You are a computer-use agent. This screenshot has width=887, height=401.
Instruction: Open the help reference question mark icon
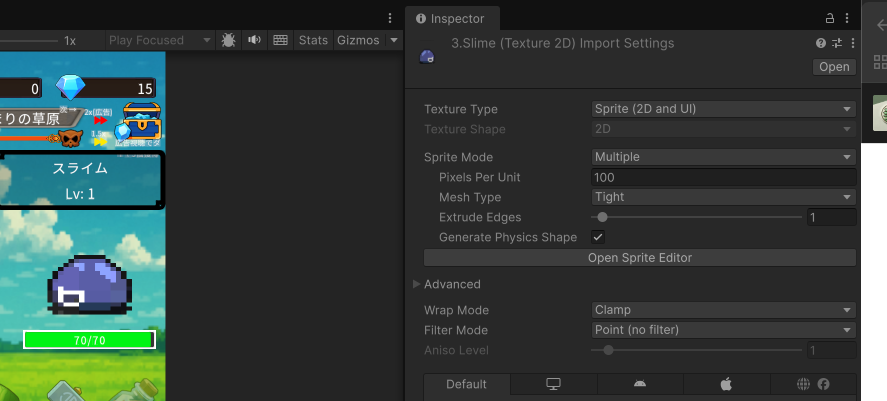point(821,43)
